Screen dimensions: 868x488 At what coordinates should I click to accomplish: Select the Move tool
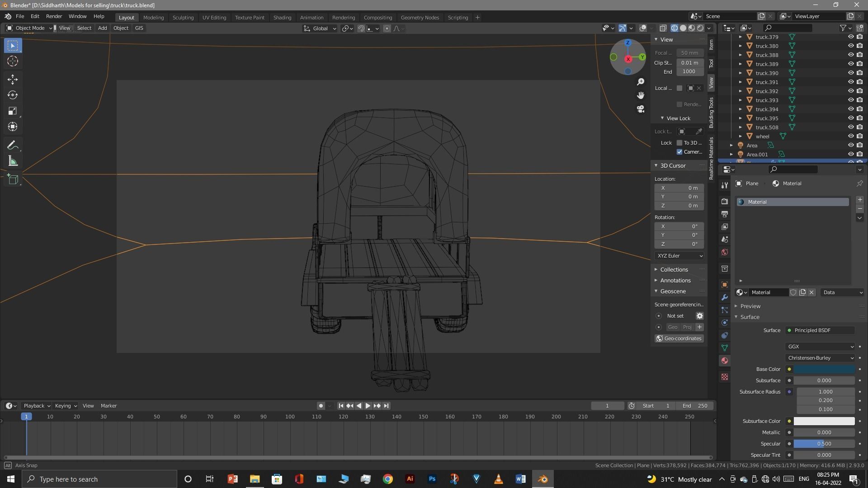tap(13, 80)
